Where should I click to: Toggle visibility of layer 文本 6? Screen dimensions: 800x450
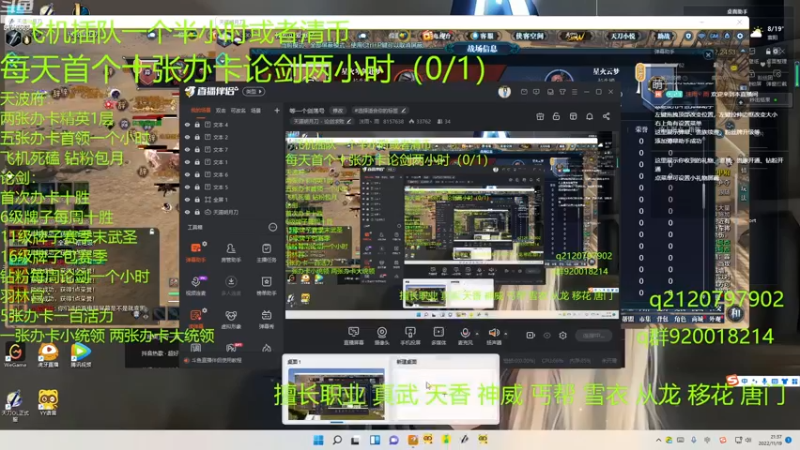click(x=187, y=174)
